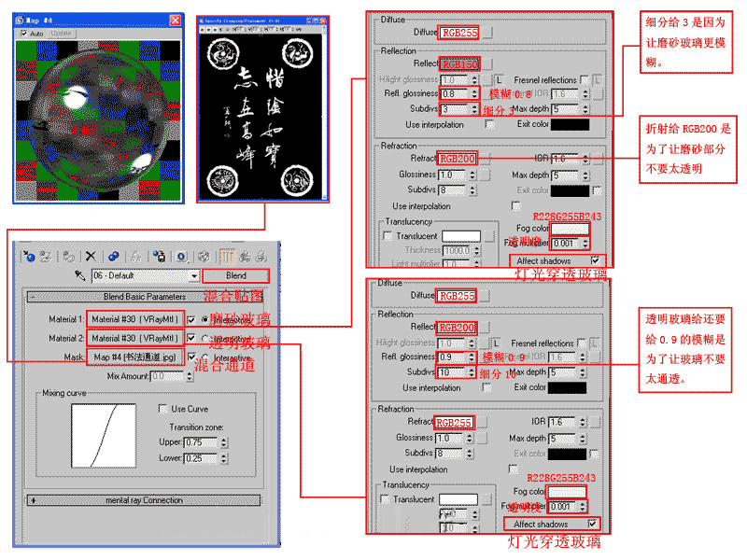Click the L lock button beside Hilight glossiness, lower panel
Image resolution: width=747 pixels, height=560 pixels.
[x=496, y=343]
